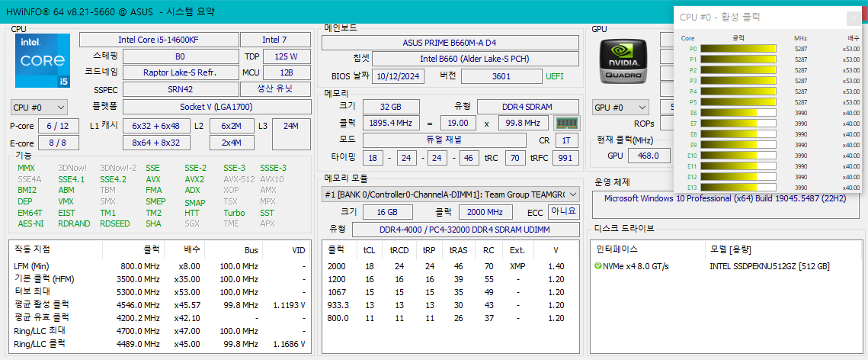This screenshot has width=868, height=360.
Task: Click the AES-NI feature flag
Action: point(30,223)
